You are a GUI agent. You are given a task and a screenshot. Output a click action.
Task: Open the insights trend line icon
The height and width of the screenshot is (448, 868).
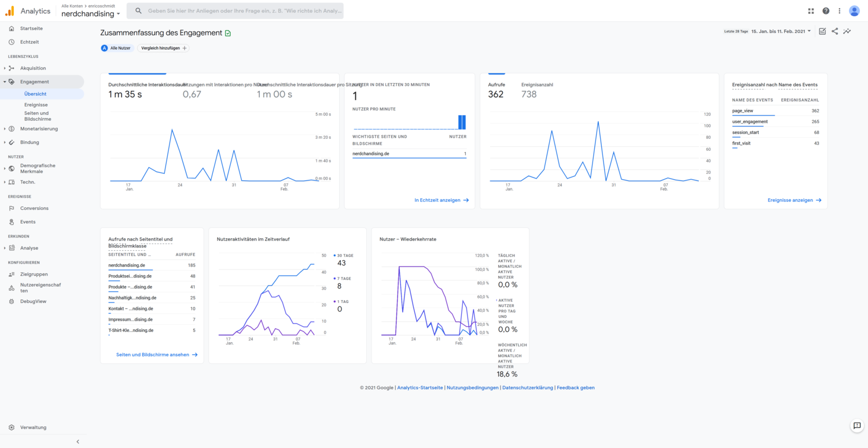pos(847,31)
